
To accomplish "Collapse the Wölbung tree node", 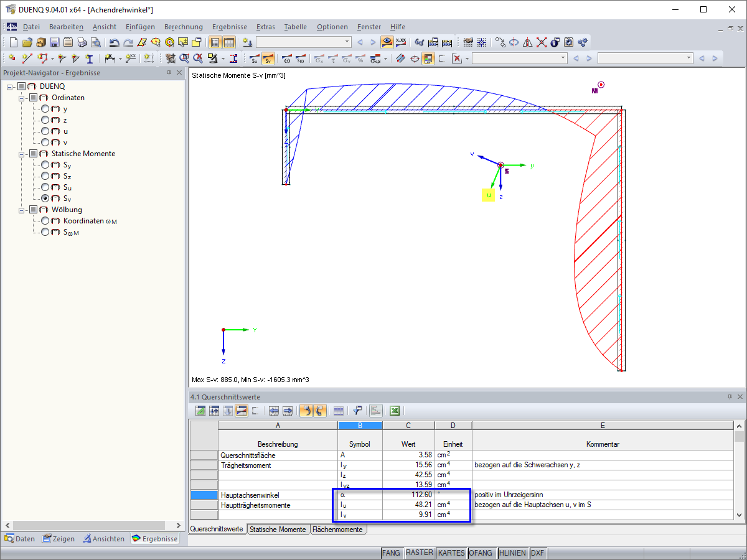I will (x=22, y=210).
